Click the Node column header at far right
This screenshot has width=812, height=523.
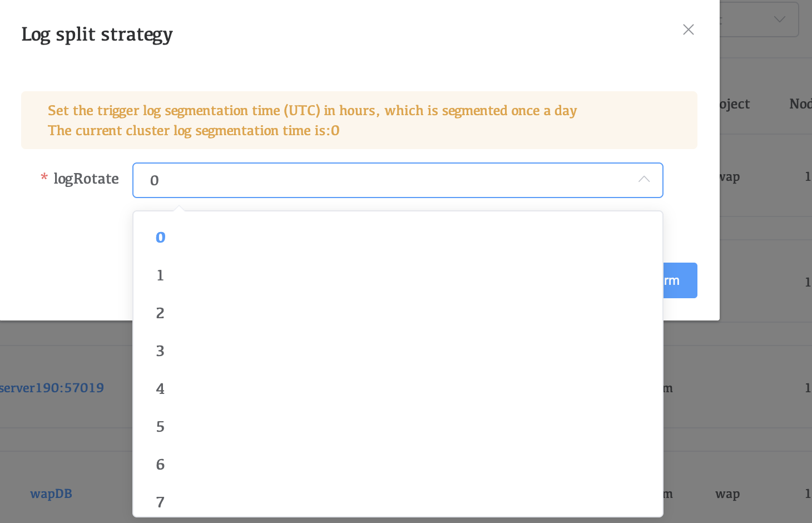(x=800, y=104)
